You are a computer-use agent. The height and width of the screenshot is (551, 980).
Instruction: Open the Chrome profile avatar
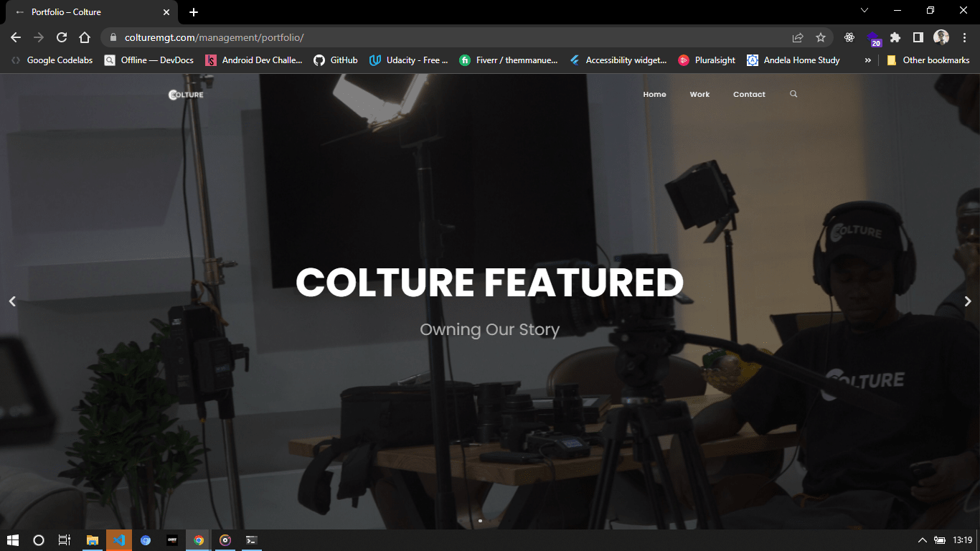(x=941, y=37)
